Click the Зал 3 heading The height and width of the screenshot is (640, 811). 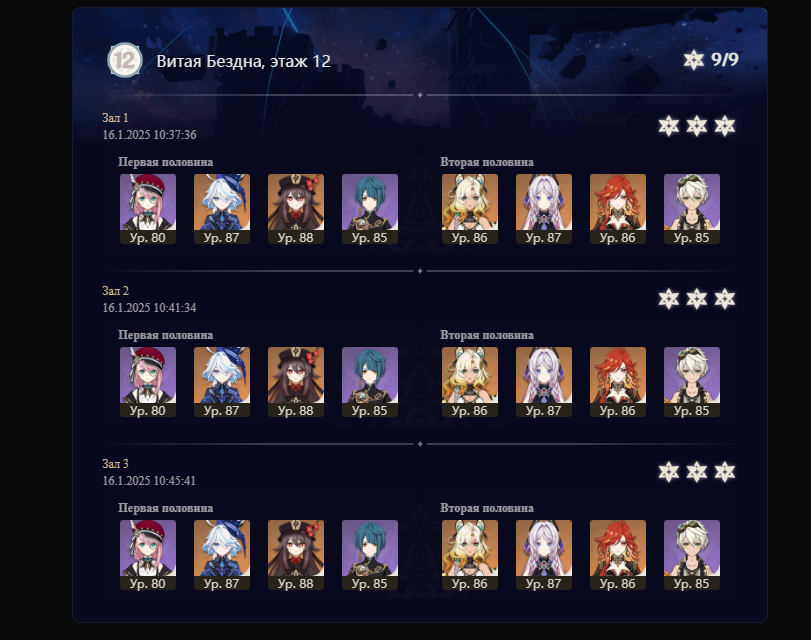coord(115,464)
